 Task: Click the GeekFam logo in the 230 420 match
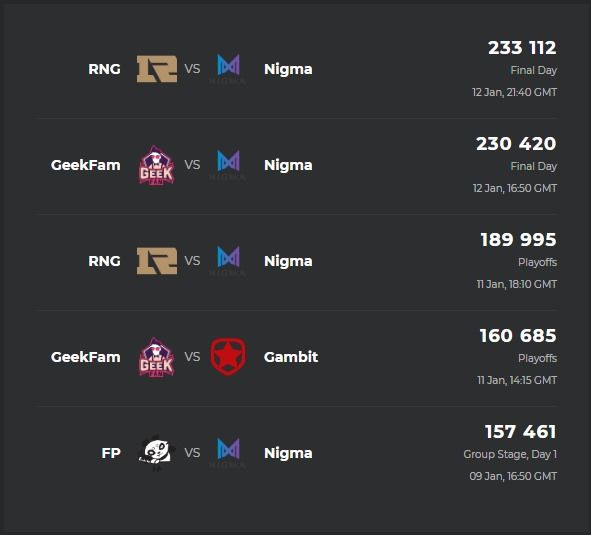(x=156, y=165)
